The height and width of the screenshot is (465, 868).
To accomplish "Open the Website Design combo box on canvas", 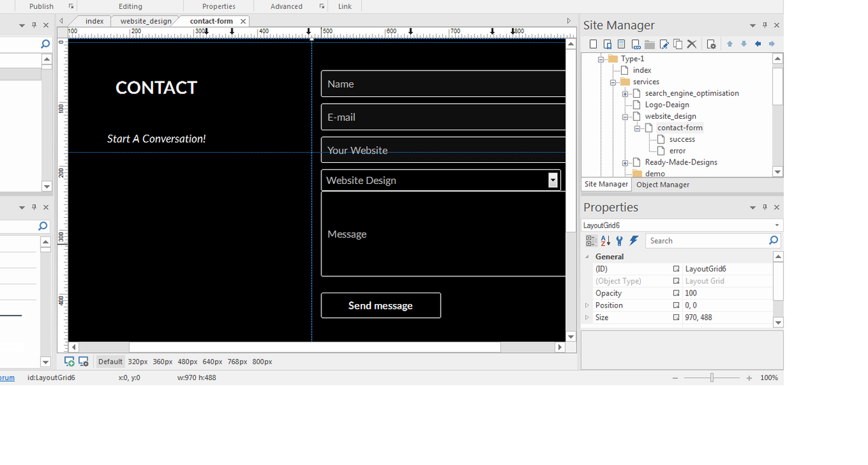I will click(553, 180).
